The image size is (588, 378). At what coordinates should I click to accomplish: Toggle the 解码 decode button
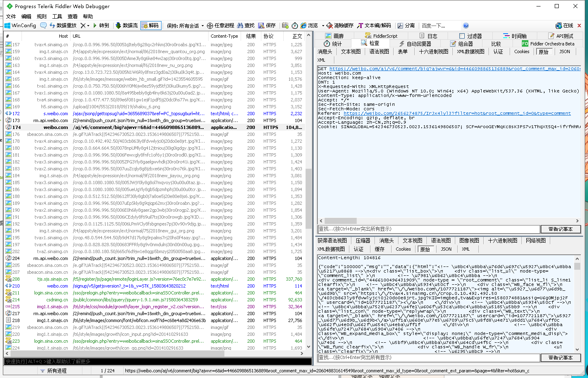click(151, 26)
